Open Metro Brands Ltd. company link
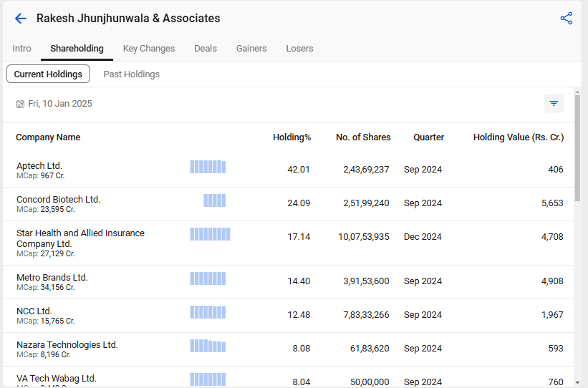This screenshot has height=388, width=588. 52,278
